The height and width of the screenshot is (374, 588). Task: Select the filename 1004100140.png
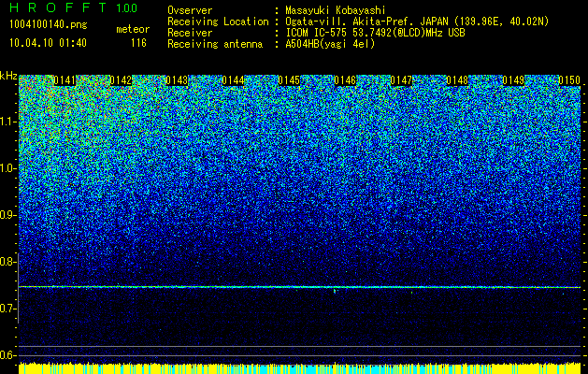pos(49,25)
